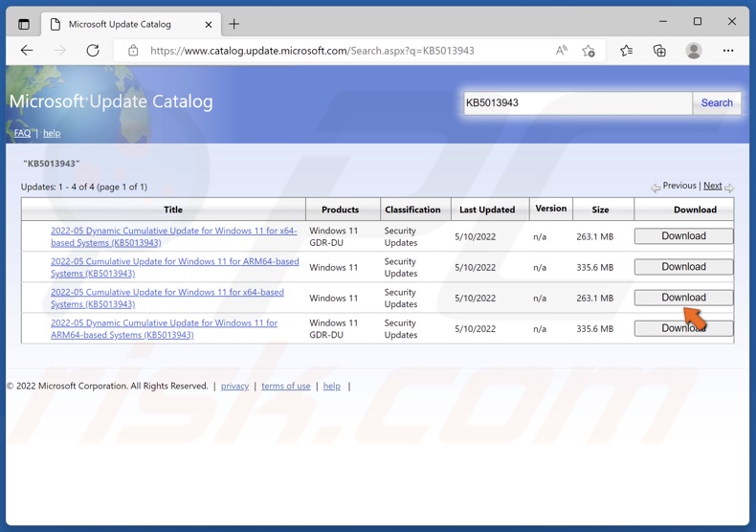Open the Collections panel
This screenshot has height=532, width=756.
(659, 51)
